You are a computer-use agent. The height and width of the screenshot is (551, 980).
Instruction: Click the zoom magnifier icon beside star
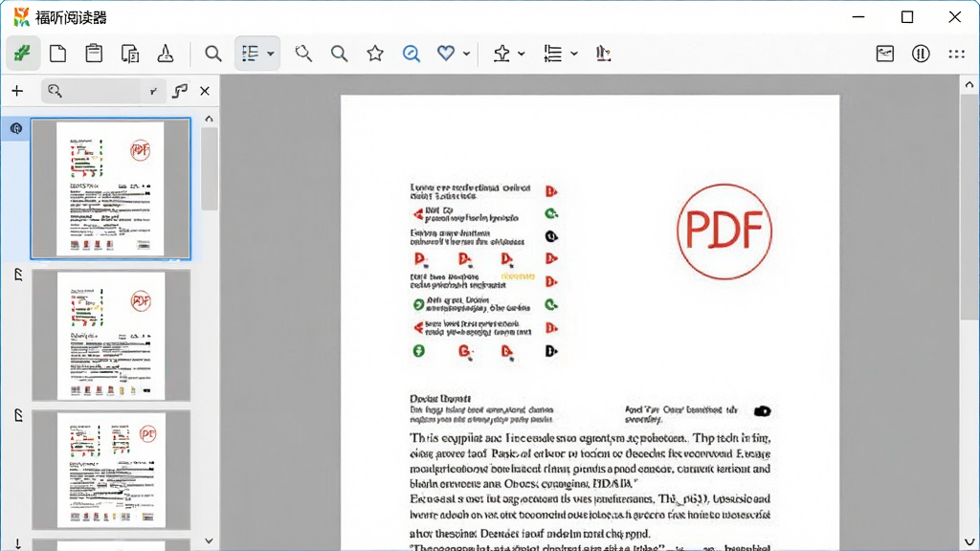click(340, 54)
